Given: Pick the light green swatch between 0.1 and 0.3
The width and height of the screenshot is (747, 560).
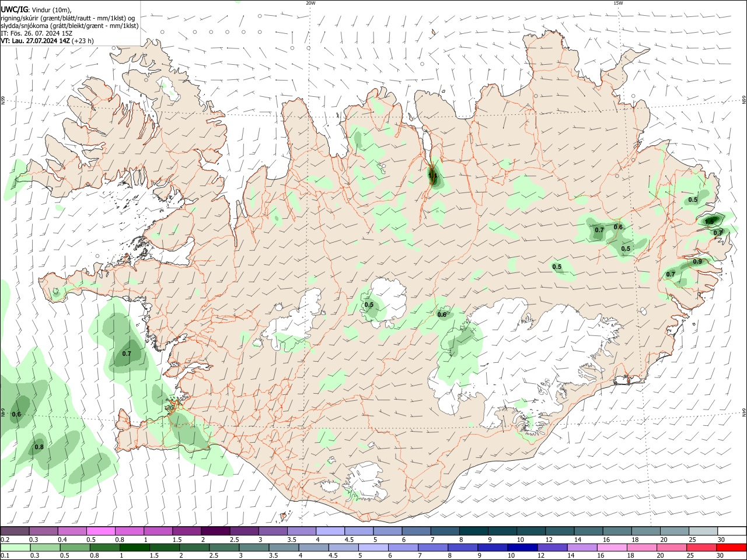Looking at the screenshot, I should point(15,548).
